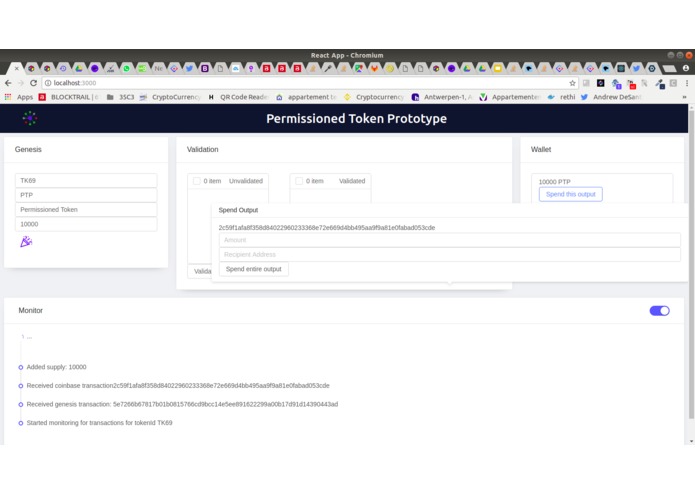Image resolution: width=695 pixels, height=494 pixels.
Task: Reload the localhost page
Action: click(33, 83)
